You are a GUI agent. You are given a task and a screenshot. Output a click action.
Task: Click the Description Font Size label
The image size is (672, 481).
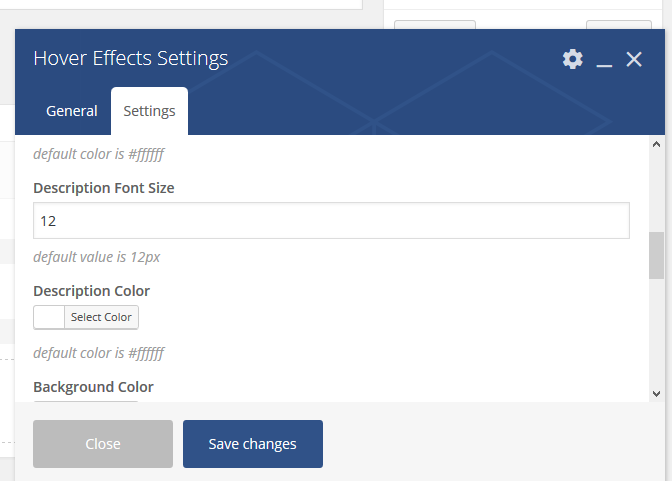tap(104, 188)
